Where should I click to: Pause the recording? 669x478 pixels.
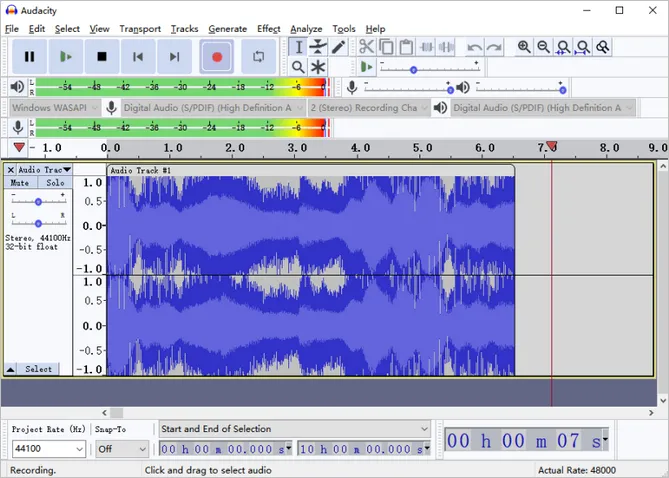point(29,56)
